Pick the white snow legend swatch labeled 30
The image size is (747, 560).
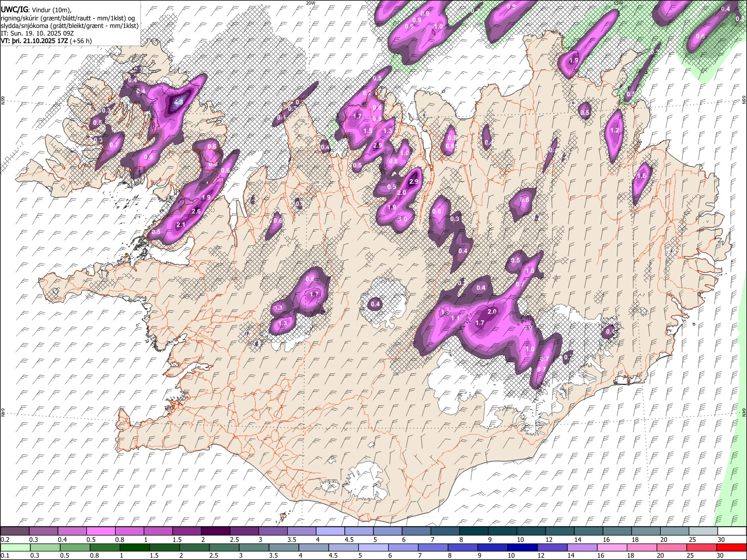click(x=732, y=531)
